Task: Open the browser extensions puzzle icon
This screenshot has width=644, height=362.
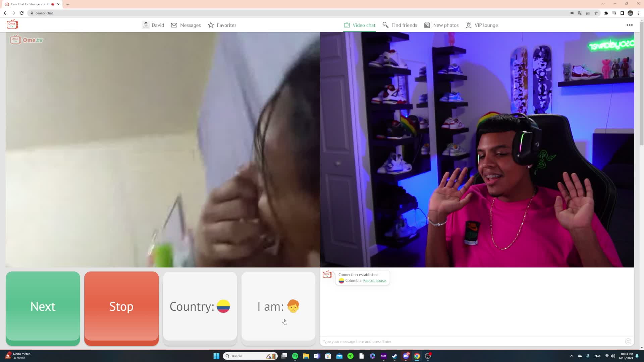Action: 606,13
